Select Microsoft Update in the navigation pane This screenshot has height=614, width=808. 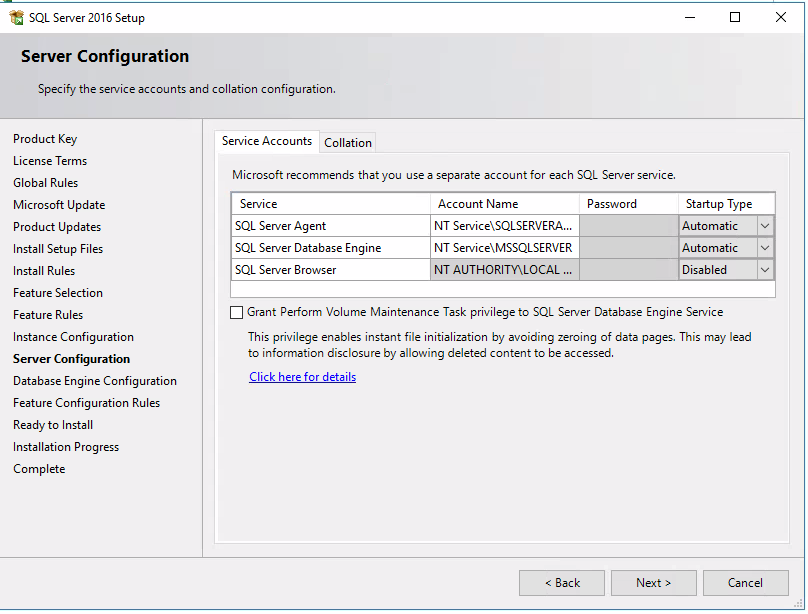(x=58, y=204)
